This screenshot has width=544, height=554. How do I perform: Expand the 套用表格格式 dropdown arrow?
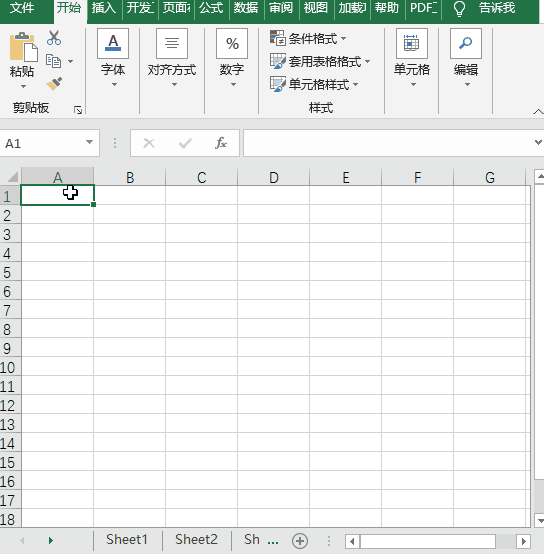tap(367, 61)
